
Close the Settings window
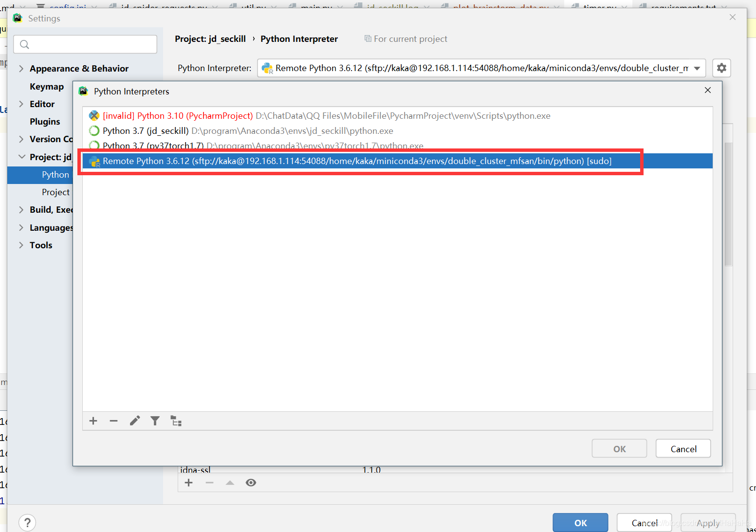733,18
